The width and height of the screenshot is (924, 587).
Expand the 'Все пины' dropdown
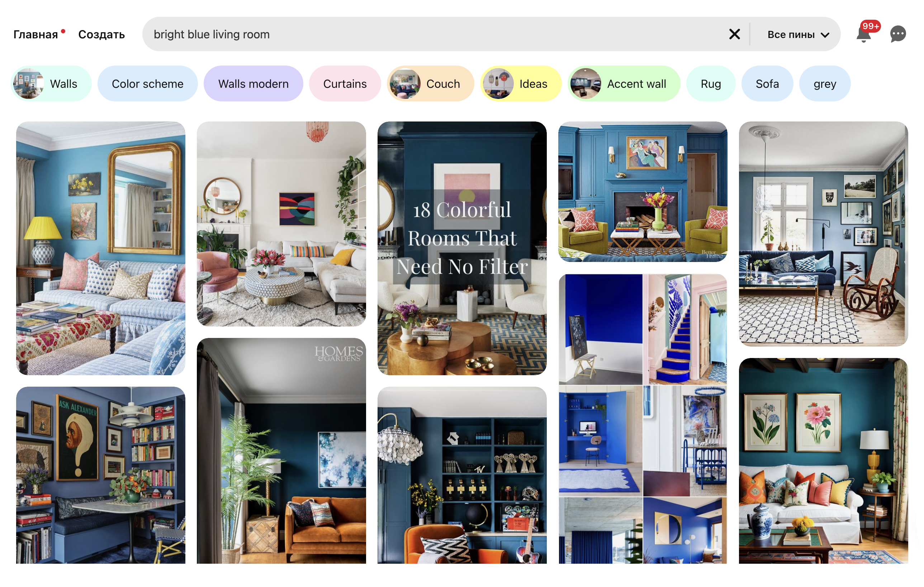798,34
